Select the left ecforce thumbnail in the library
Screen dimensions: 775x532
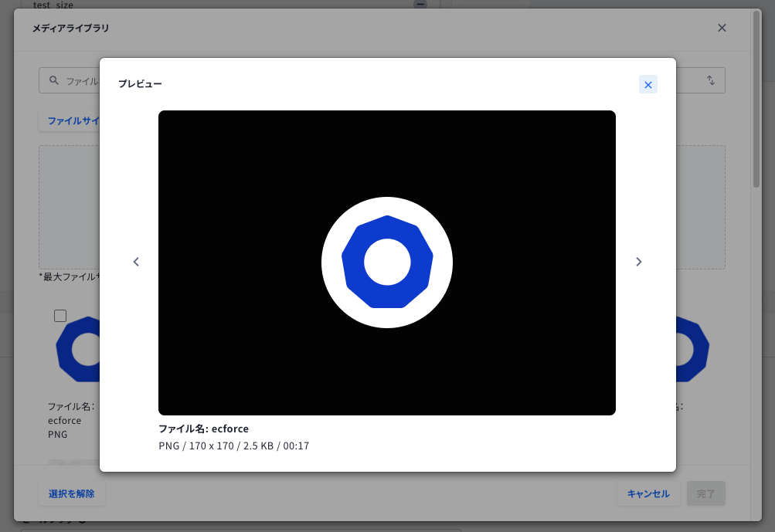78,349
